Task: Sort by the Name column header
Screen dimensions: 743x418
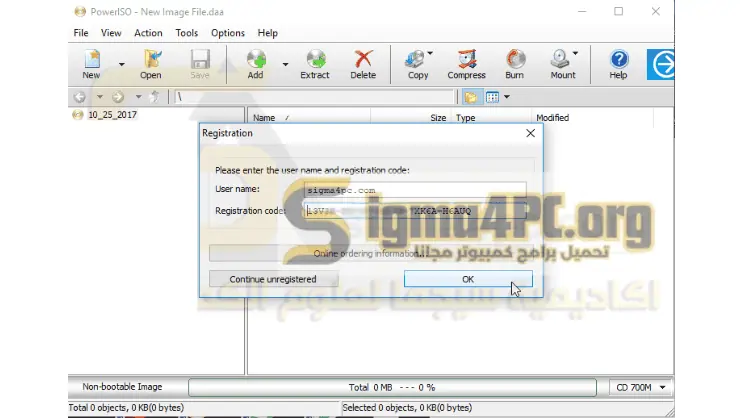Action: 264,118
